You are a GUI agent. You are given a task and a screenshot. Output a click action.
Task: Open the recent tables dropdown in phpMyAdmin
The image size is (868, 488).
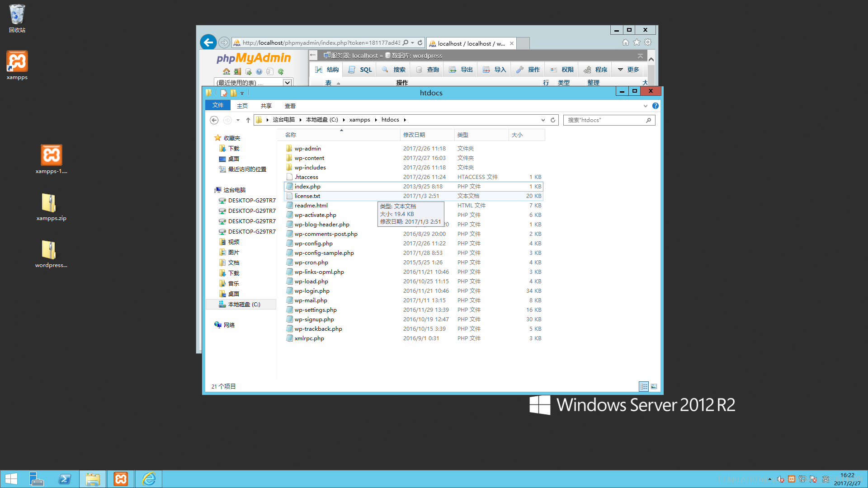287,83
